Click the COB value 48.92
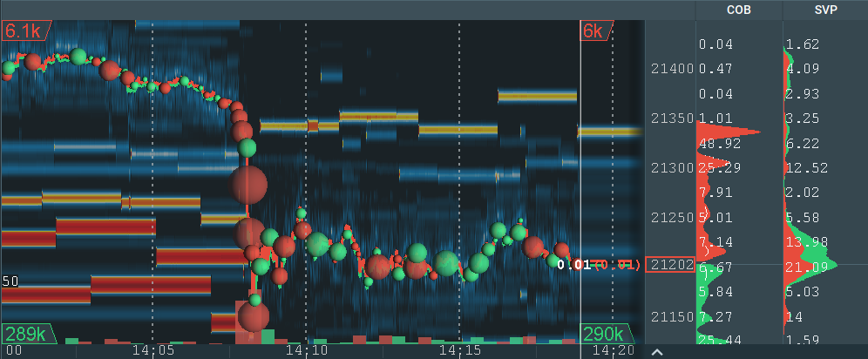 pyautogui.click(x=720, y=143)
